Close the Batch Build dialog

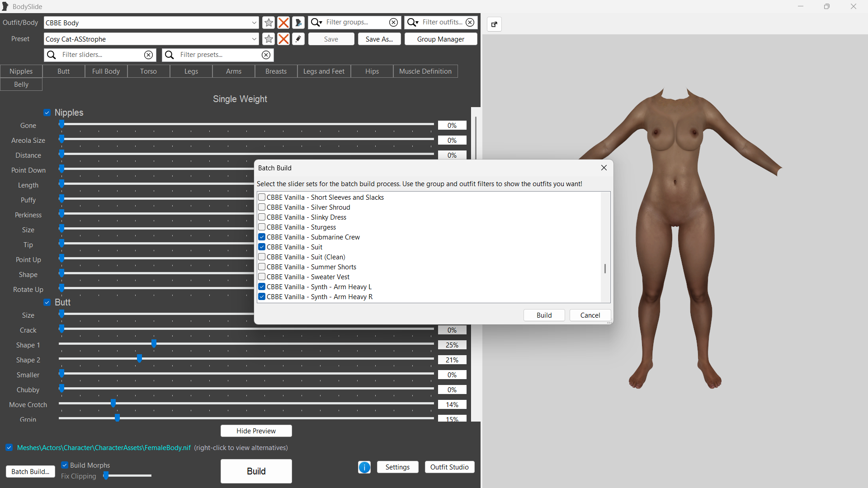click(604, 168)
